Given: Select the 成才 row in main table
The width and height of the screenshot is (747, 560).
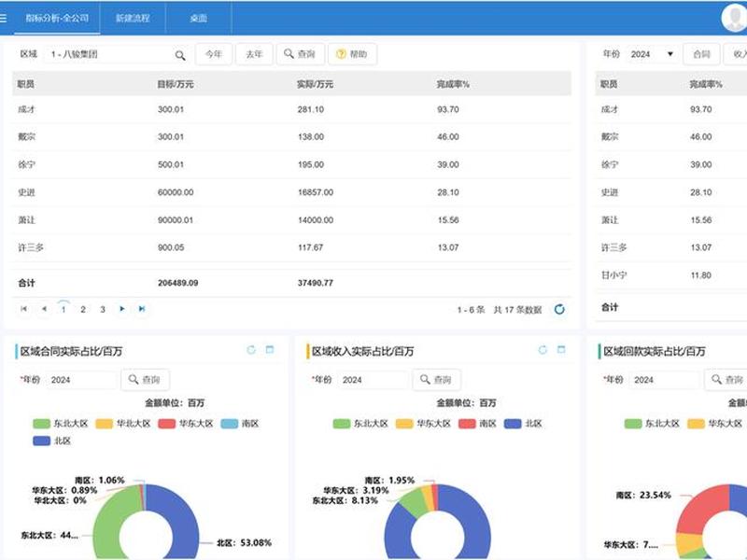Looking at the screenshot, I should pyautogui.click(x=291, y=109).
